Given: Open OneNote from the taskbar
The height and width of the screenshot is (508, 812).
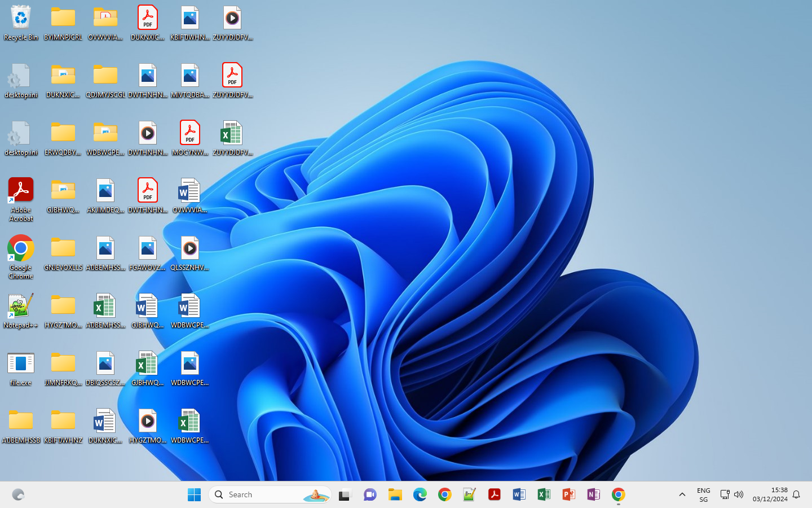Looking at the screenshot, I should click(x=593, y=494).
